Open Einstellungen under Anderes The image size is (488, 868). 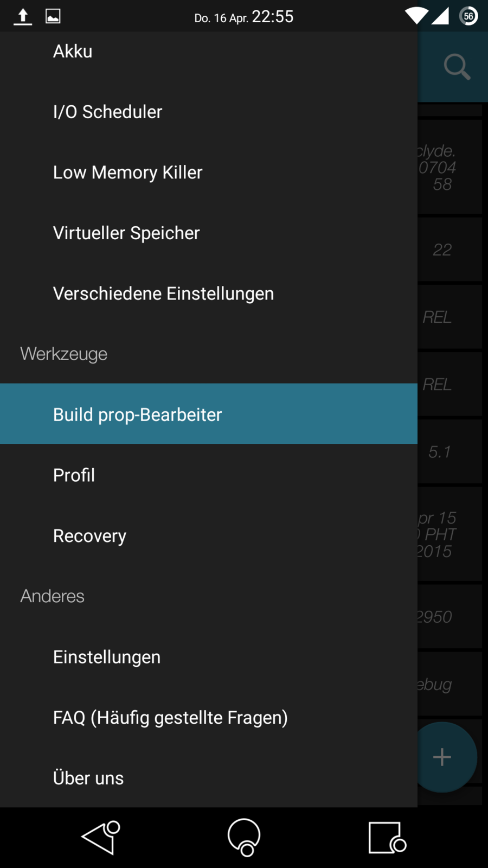tap(107, 657)
